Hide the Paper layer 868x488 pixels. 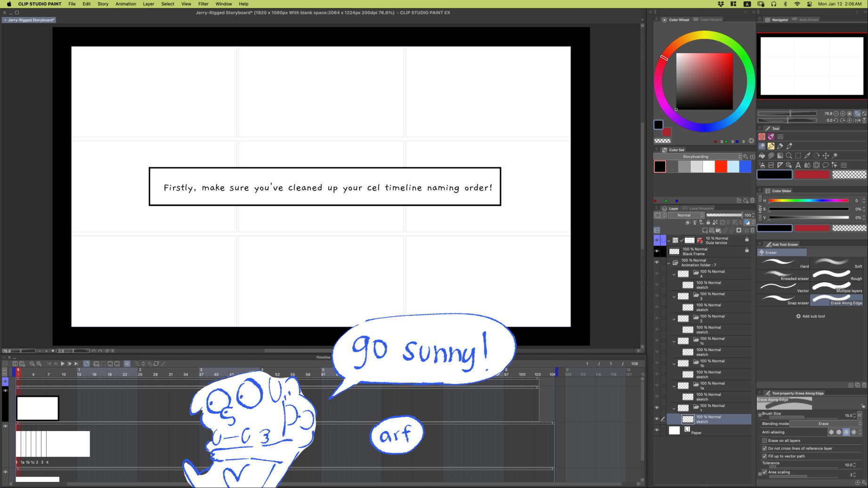coord(657,430)
